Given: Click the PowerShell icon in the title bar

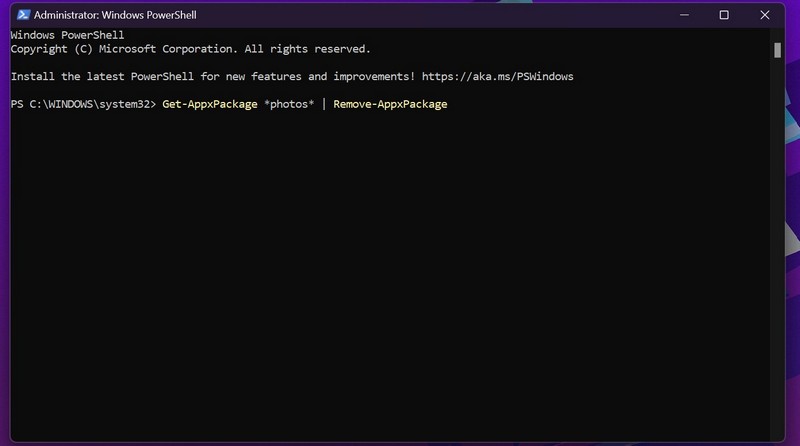Looking at the screenshot, I should point(23,15).
